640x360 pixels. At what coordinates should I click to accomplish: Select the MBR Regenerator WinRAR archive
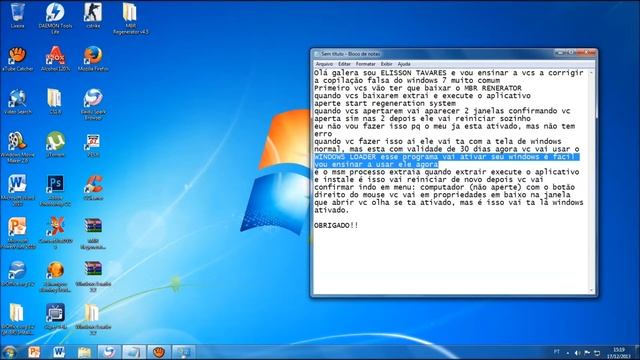pos(93,233)
